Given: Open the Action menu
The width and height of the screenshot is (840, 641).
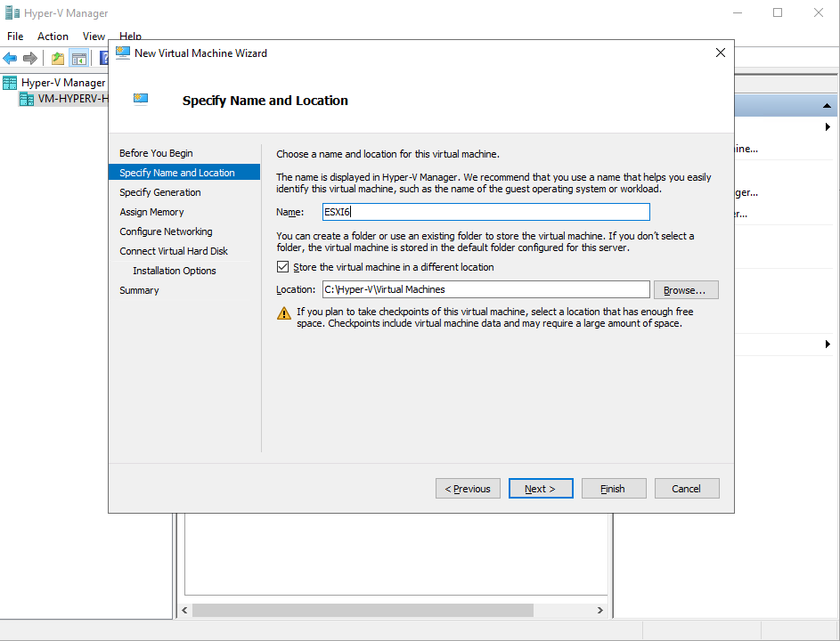Looking at the screenshot, I should click(x=53, y=36).
